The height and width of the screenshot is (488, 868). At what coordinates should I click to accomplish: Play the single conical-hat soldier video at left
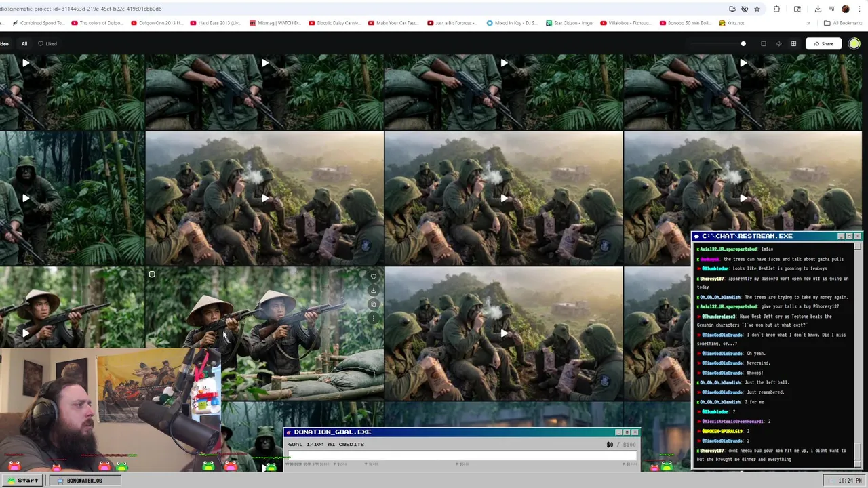[26, 333]
